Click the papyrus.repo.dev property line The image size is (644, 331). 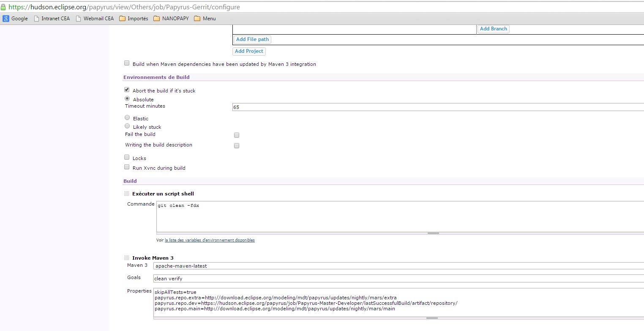306,303
